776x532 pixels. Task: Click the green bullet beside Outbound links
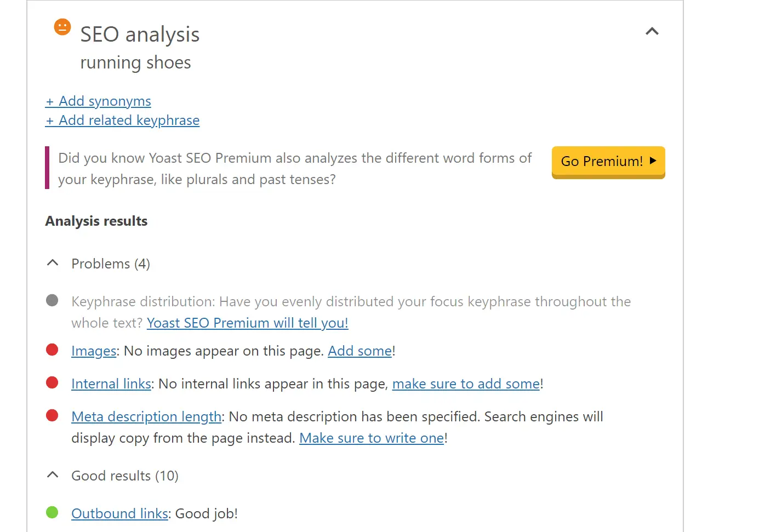52,513
